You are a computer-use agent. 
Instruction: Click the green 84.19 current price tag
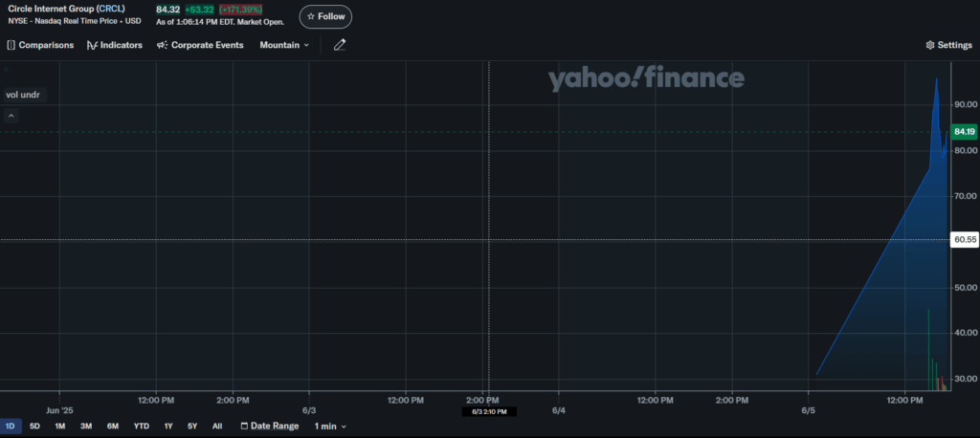pos(965,132)
